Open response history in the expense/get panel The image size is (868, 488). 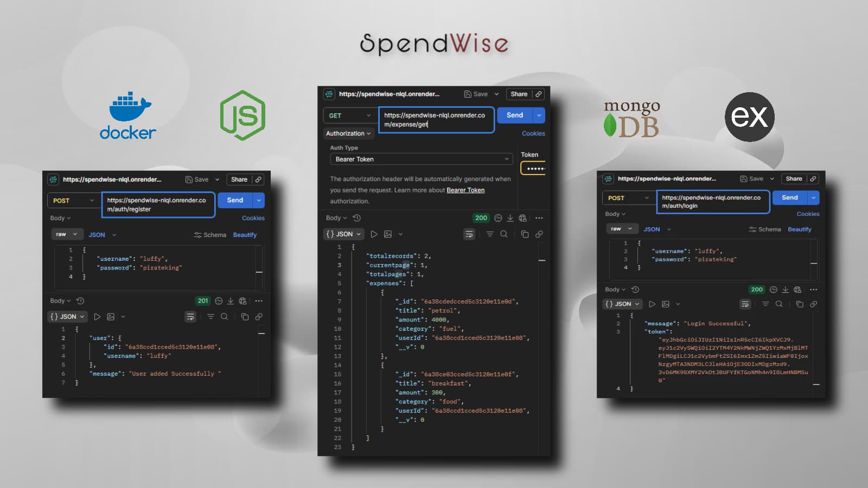(356, 218)
